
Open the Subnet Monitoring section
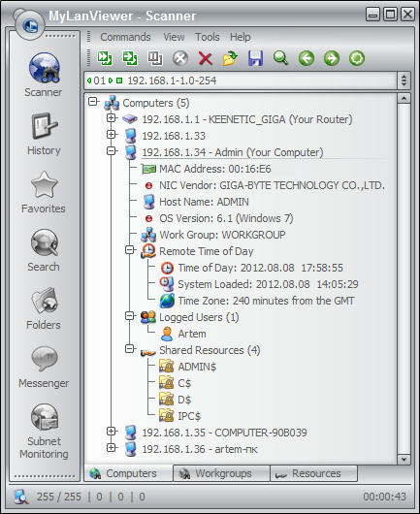click(x=44, y=431)
